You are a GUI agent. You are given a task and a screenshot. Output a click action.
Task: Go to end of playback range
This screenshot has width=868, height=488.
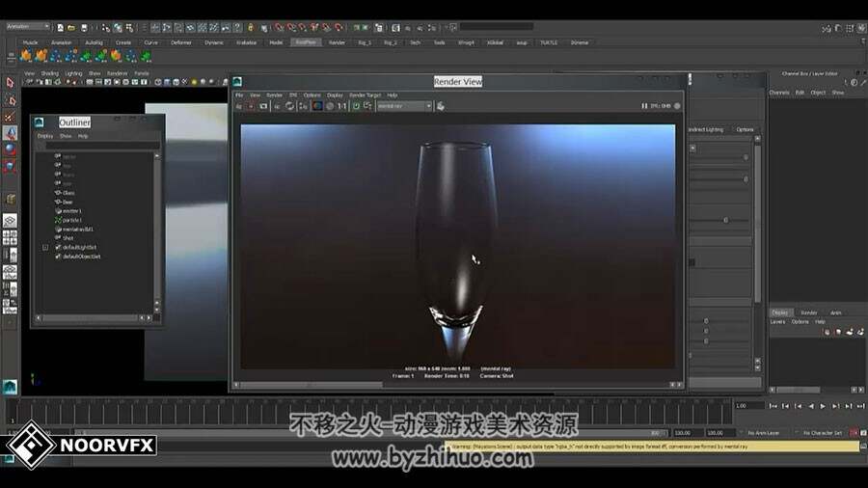pyautogui.click(x=860, y=406)
